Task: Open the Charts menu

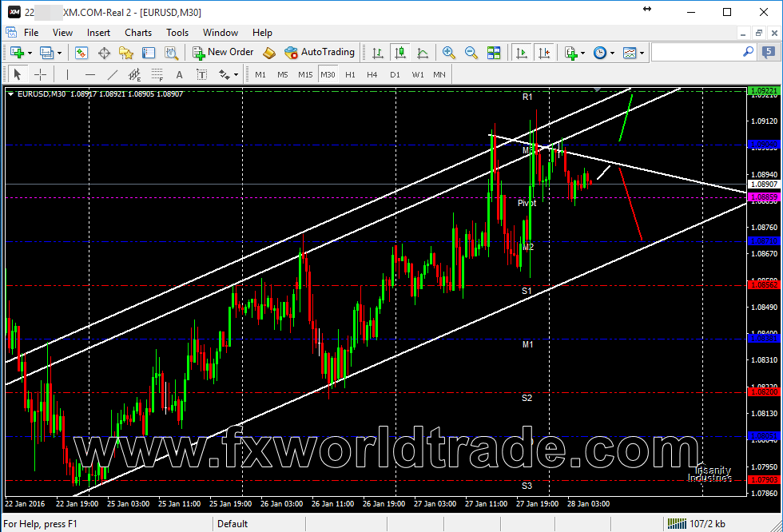Action: tap(138, 33)
